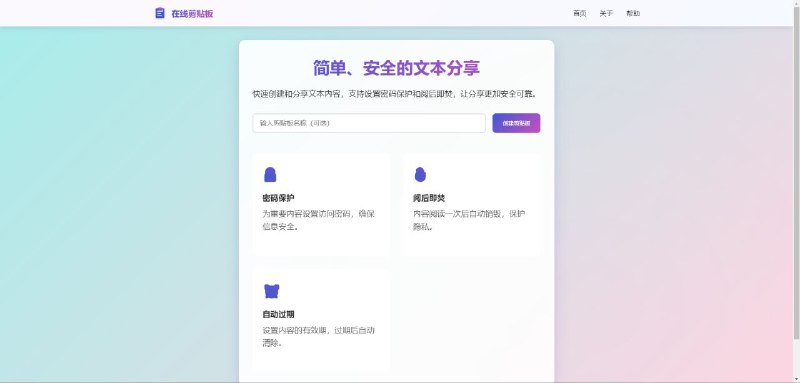800x383 pixels.
Task: Click the 创建剪贴板 button
Action: tap(516, 123)
